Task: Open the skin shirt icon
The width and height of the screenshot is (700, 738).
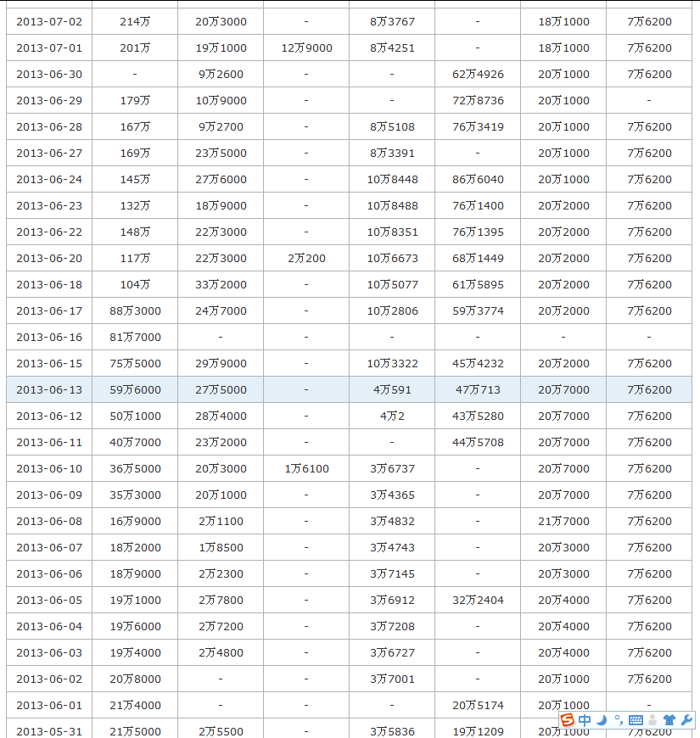Action: (x=669, y=719)
